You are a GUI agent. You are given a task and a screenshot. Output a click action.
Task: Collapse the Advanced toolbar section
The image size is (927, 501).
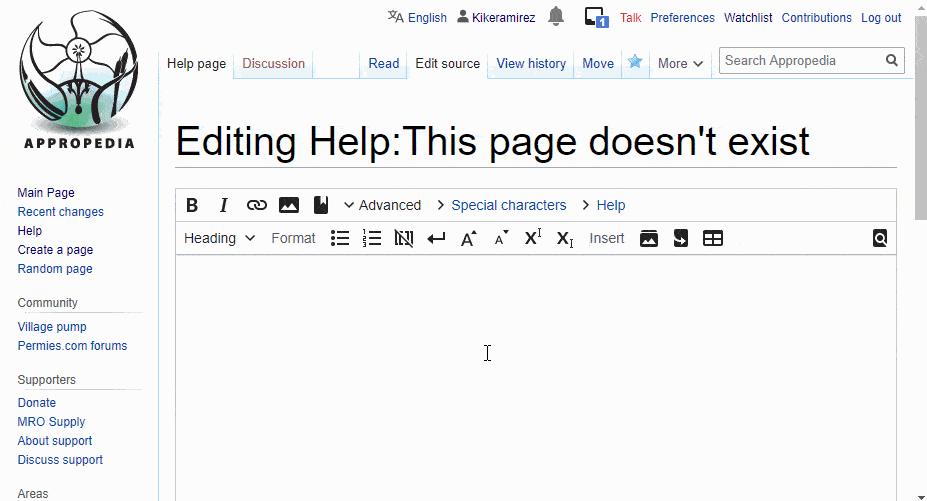(382, 205)
